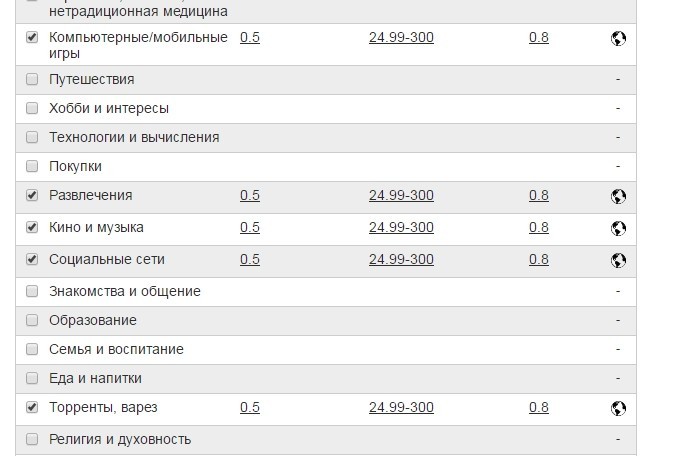Uncheck Компьютерные/мобильные игры checkbox

(32, 37)
